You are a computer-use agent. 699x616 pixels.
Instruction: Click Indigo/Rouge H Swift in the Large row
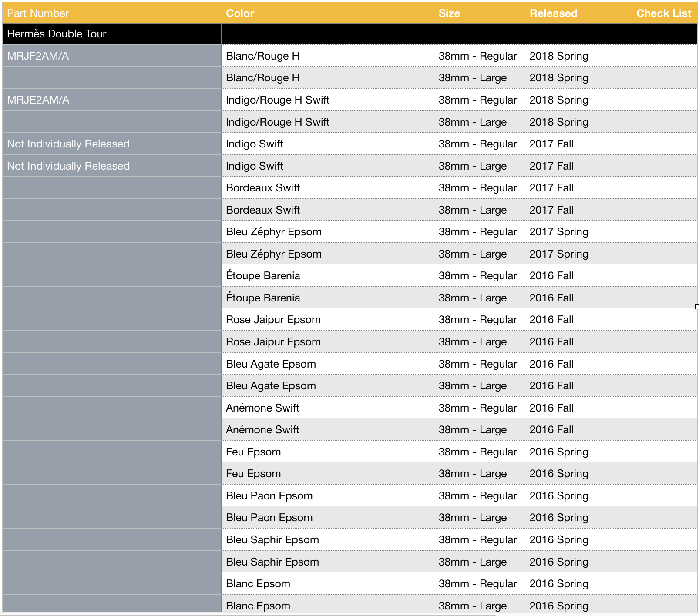coord(278,122)
